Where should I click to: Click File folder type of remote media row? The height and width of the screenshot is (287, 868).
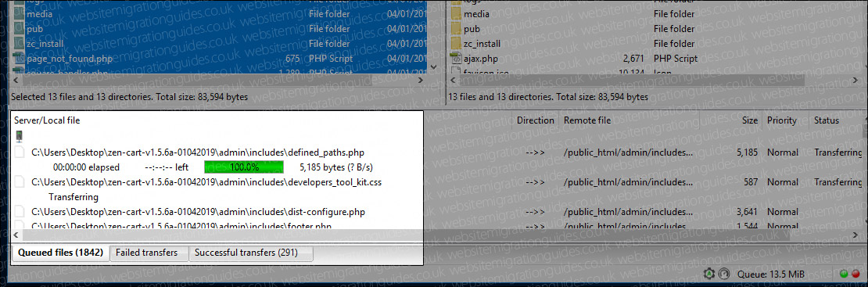[674, 14]
